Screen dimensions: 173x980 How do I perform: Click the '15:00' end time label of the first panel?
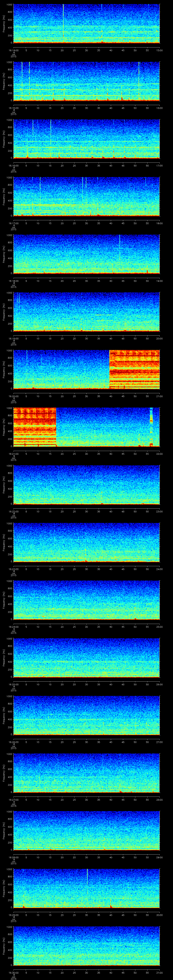pos(160,50)
